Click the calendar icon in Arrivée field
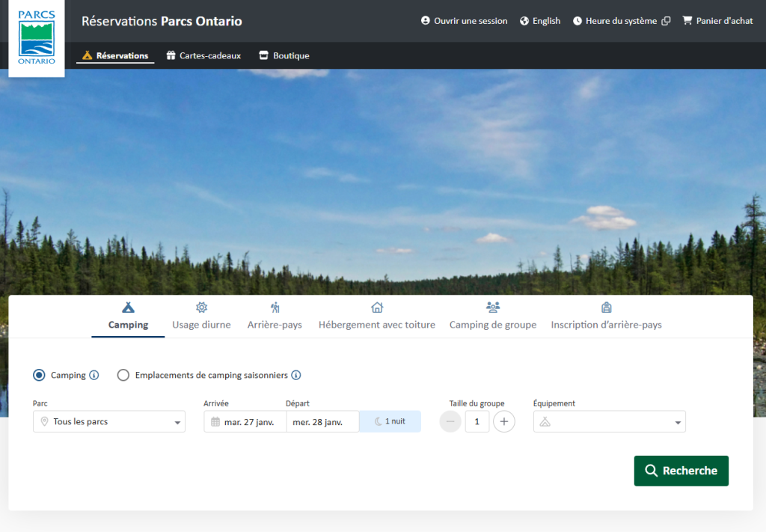 [216, 421]
